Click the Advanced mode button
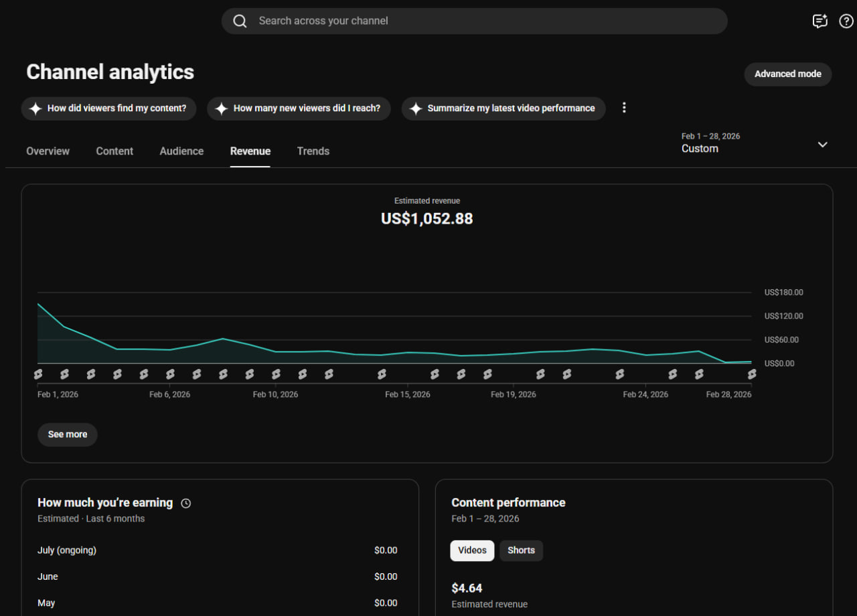 click(788, 74)
